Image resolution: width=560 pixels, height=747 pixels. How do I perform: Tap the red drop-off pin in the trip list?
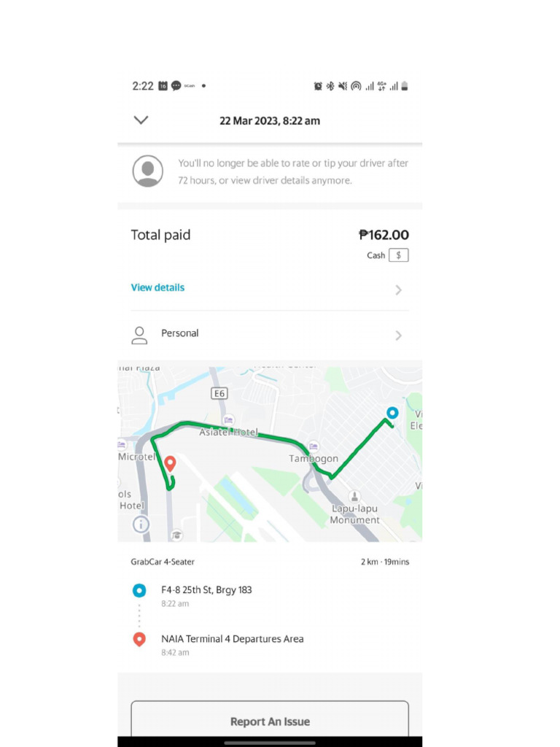(139, 640)
